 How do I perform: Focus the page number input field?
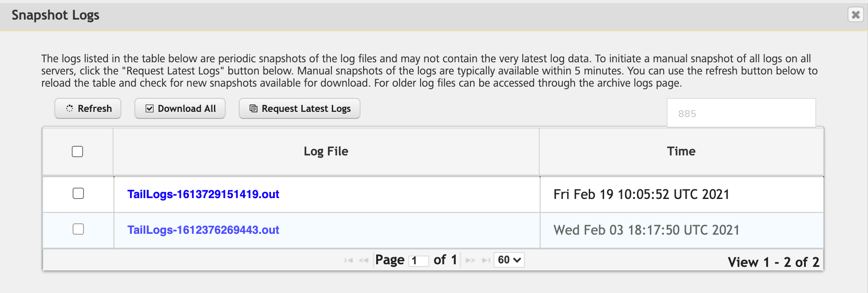click(418, 260)
